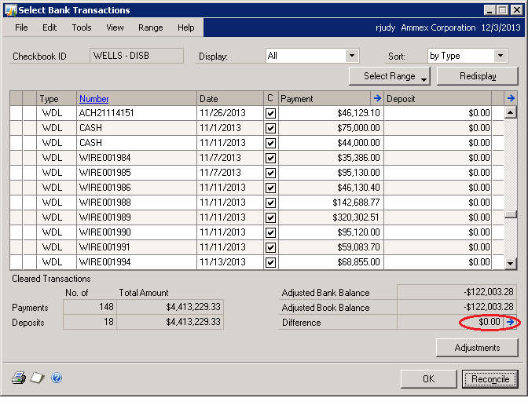The height and width of the screenshot is (420, 528).
Task: Click the 11/13/2013 date cell
Action: coord(222,262)
